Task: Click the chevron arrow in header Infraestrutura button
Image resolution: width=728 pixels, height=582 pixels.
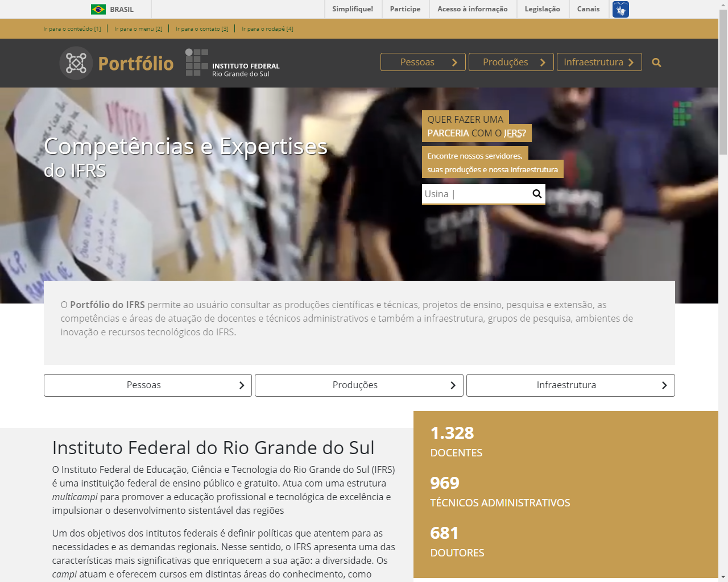Action: (x=631, y=63)
